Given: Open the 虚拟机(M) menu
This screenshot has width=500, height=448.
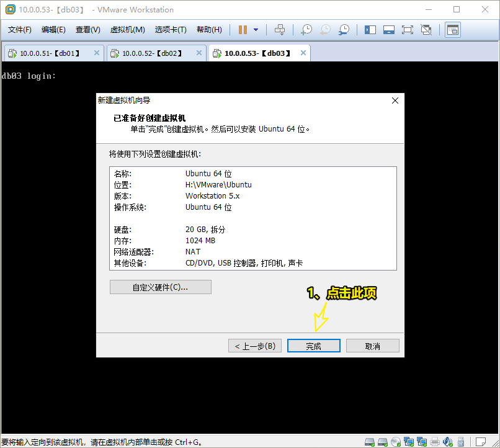Looking at the screenshot, I should [127, 30].
